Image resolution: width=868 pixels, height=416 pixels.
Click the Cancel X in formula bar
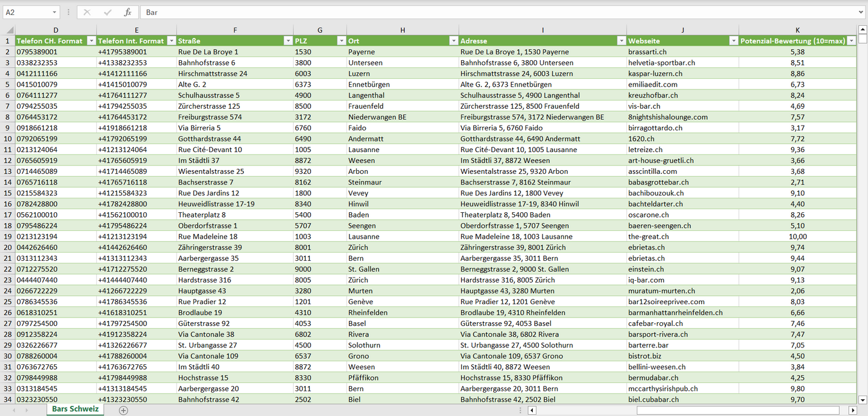click(x=87, y=12)
